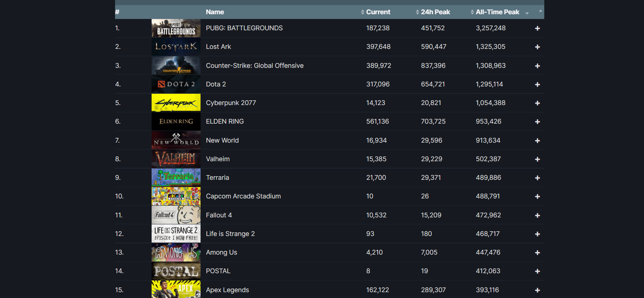This screenshot has height=298, width=644.
Task: Open Dota 2 thumbnail image
Action: (176, 84)
